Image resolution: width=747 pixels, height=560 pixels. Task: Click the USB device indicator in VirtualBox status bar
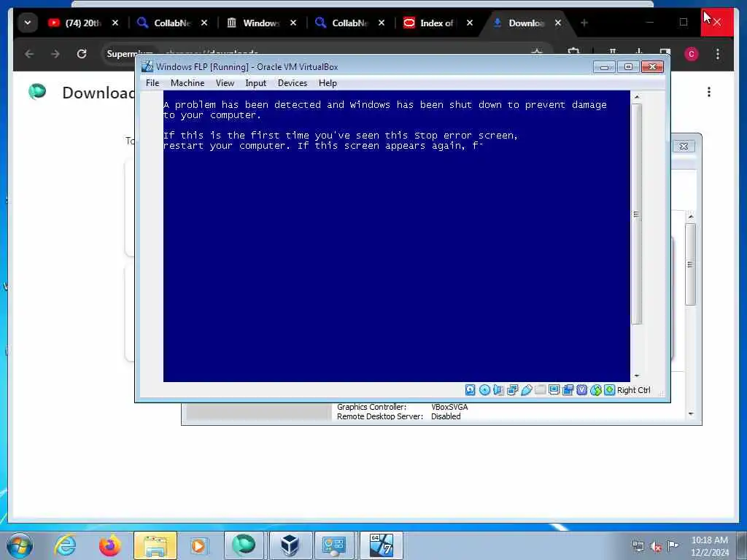[x=527, y=390]
